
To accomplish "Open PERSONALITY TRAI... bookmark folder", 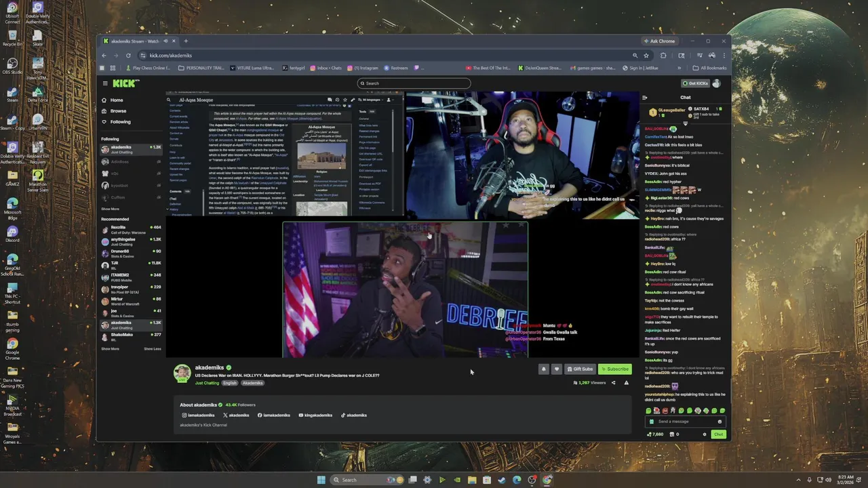I will click(201, 68).
